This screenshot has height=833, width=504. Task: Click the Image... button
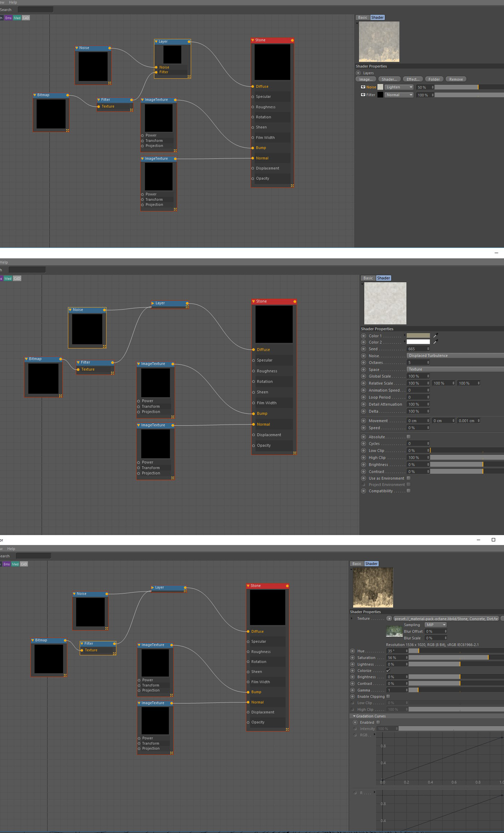(x=366, y=79)
